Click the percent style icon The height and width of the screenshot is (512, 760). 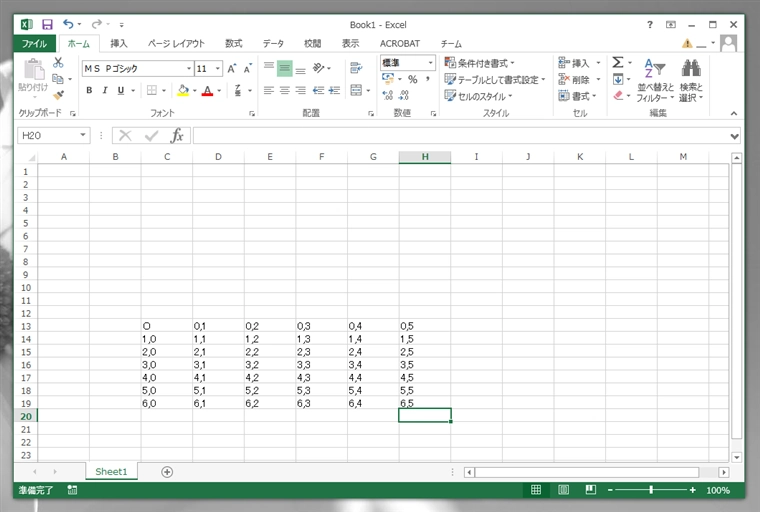[412, 79]
